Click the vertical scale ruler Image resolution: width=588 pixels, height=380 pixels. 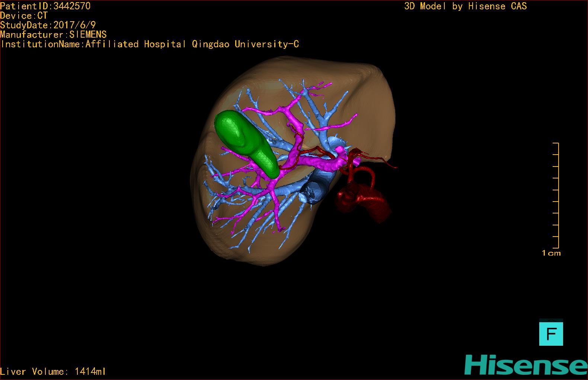tap(556, 196)
